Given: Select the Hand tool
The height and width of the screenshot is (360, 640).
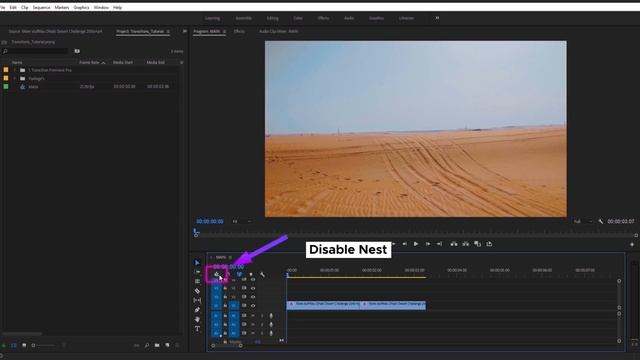Looking at the screenshot, I should (x=197, y=319).
